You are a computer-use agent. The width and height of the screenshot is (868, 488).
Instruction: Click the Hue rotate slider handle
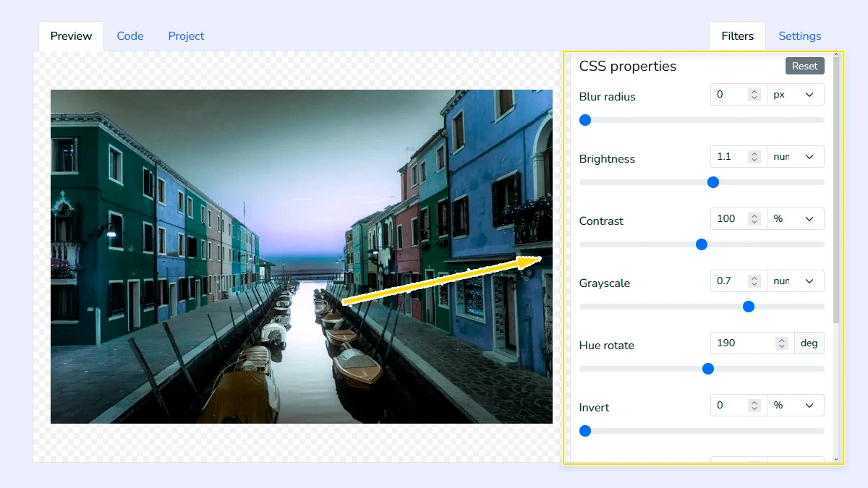point(707,369)
